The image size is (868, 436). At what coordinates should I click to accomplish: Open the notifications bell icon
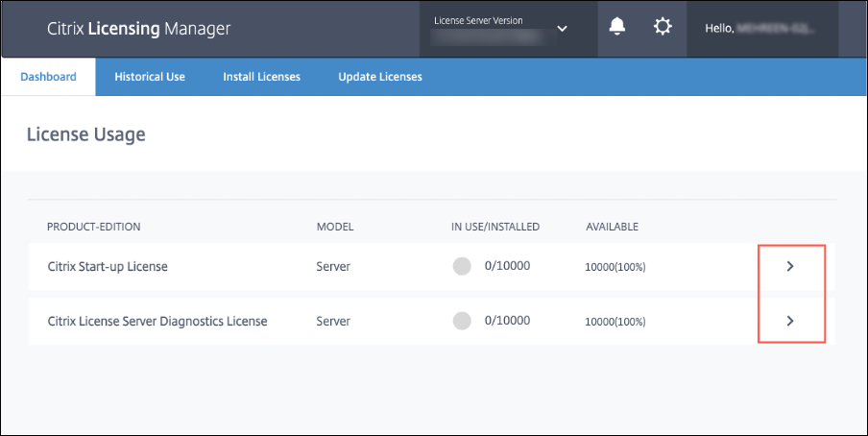(x=617, y=28)
